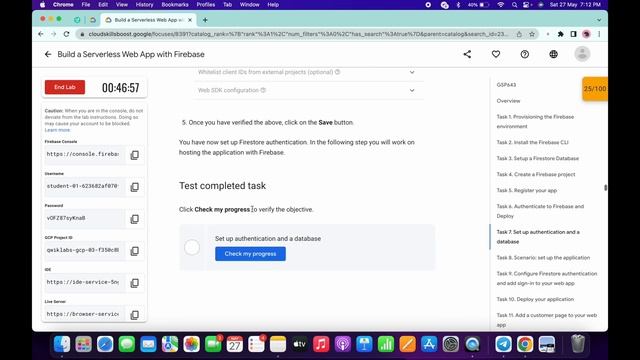Copy the Firebase Console URL
The width and height of the screenshot is (640, 360).
(134, 155)
